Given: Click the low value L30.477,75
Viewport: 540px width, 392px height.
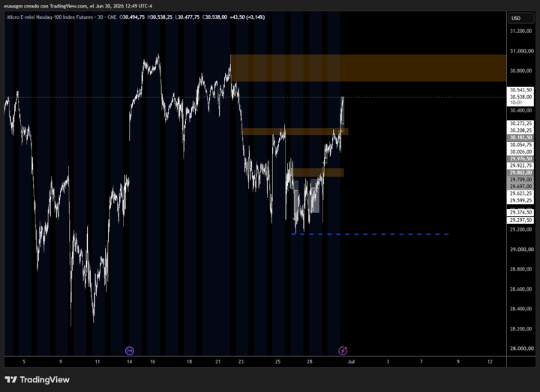Looking at the screenshot, I should pyautogui.click(x=187, y=16).
